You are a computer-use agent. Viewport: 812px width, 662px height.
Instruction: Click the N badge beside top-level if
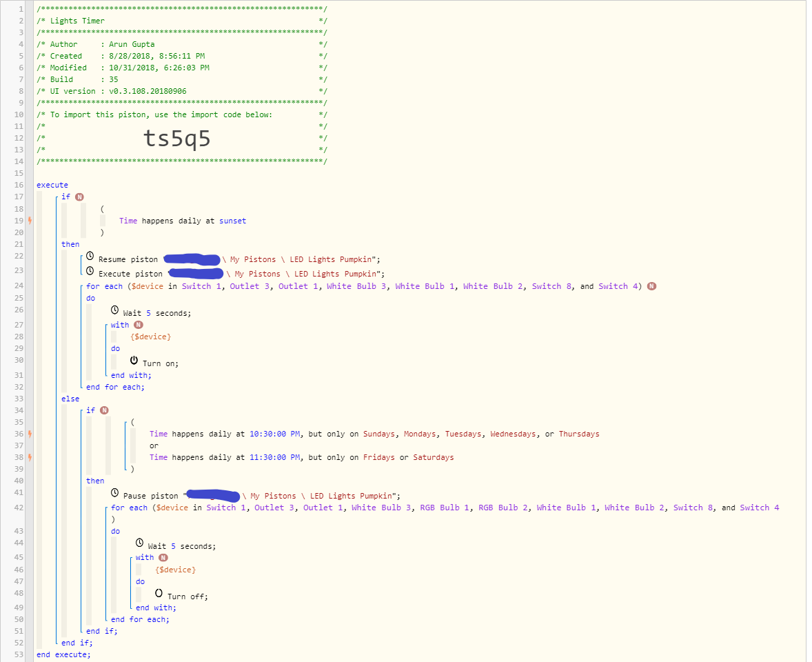click(x=79, y=197)
